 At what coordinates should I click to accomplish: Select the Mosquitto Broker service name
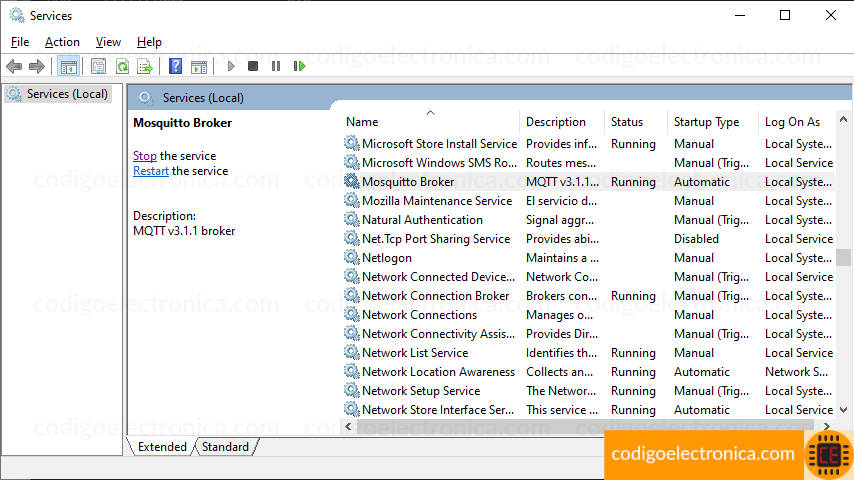coord(408,181)
